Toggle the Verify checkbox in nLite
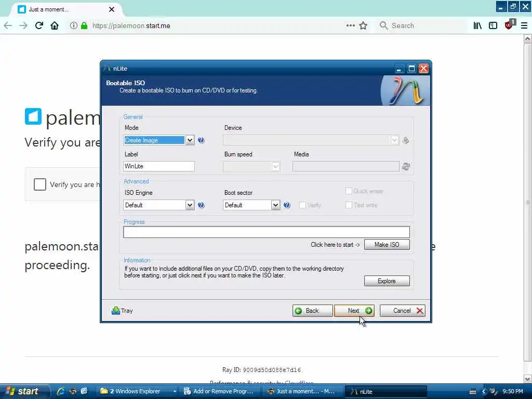Image resolution: width=532 pixels, height=399 pixels. [302, 205]
